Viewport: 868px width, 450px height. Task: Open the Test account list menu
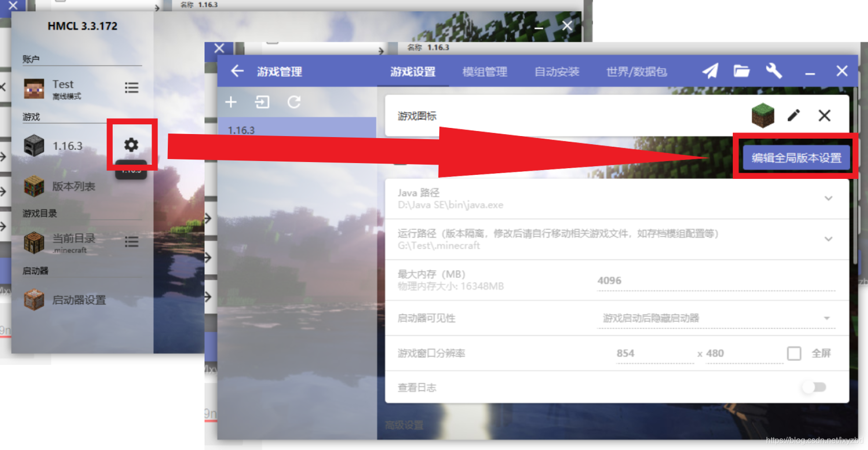click(x=132, y=88)
